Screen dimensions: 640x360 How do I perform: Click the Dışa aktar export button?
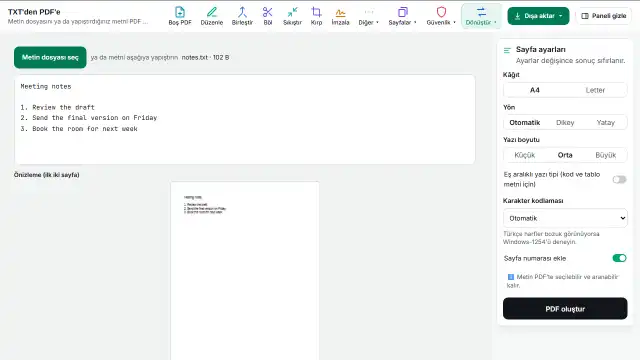(x=538, y=16)
